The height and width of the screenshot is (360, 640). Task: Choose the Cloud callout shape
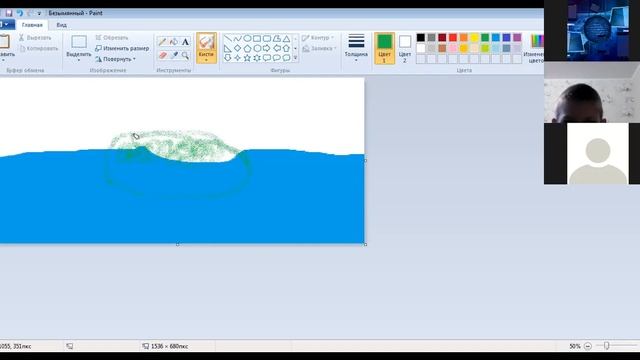click(287, 58)
